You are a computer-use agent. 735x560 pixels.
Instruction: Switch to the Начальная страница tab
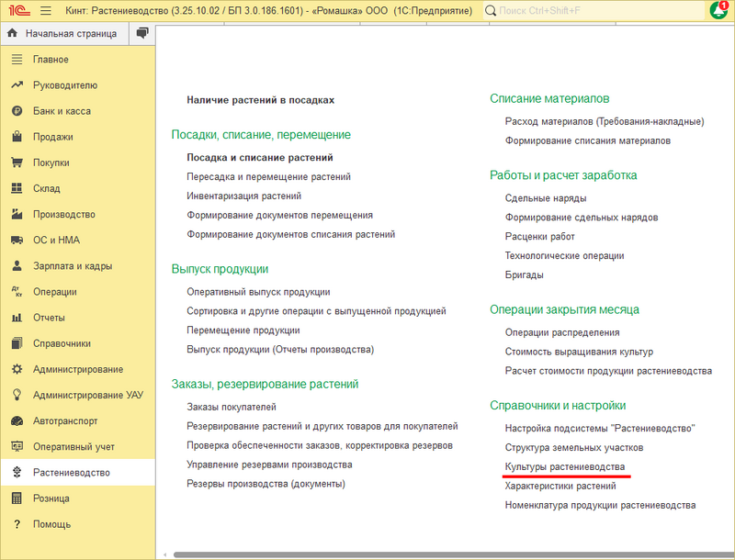(64, 32)
